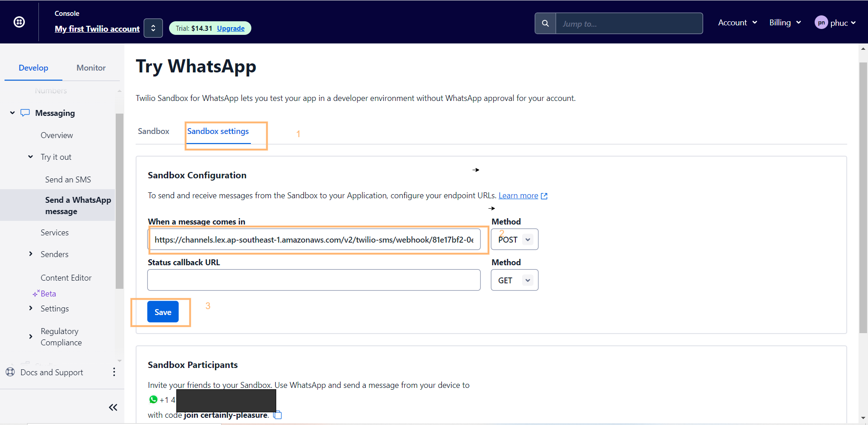This screenshot has height=425, width=868.
Task: Collapse the Messaging section chevron
Action: (13, 113)
